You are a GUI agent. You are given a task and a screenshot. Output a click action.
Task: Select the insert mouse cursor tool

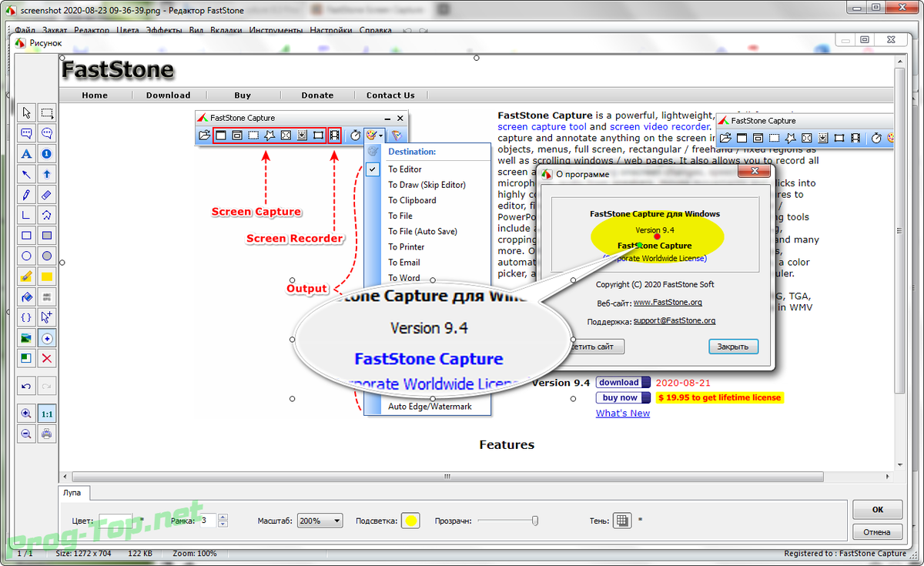coord(47,317)
